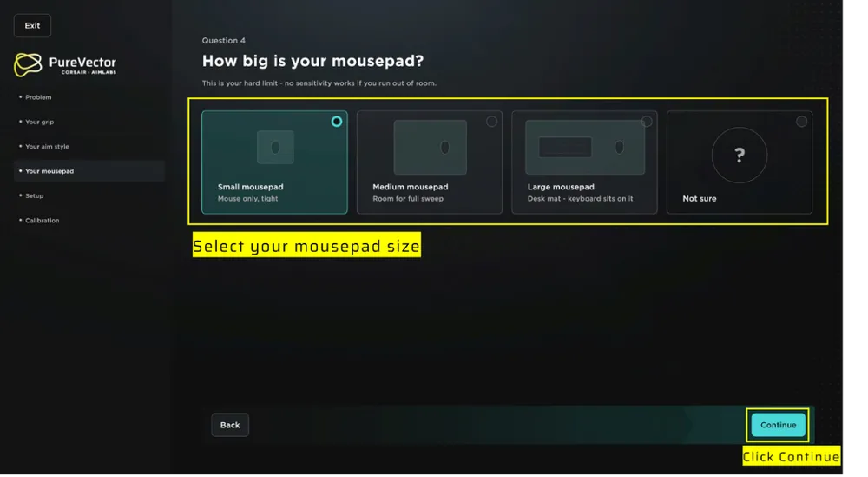The width and height of the screenshot is (868, 477).
Task: Choose the Large mousepad card label
Action: [561, 187]
